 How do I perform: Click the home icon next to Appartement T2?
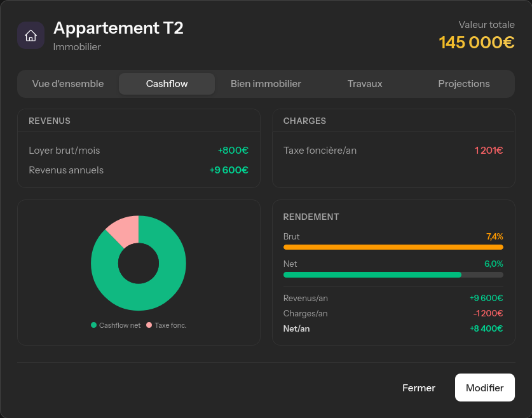tap(31, 35)
